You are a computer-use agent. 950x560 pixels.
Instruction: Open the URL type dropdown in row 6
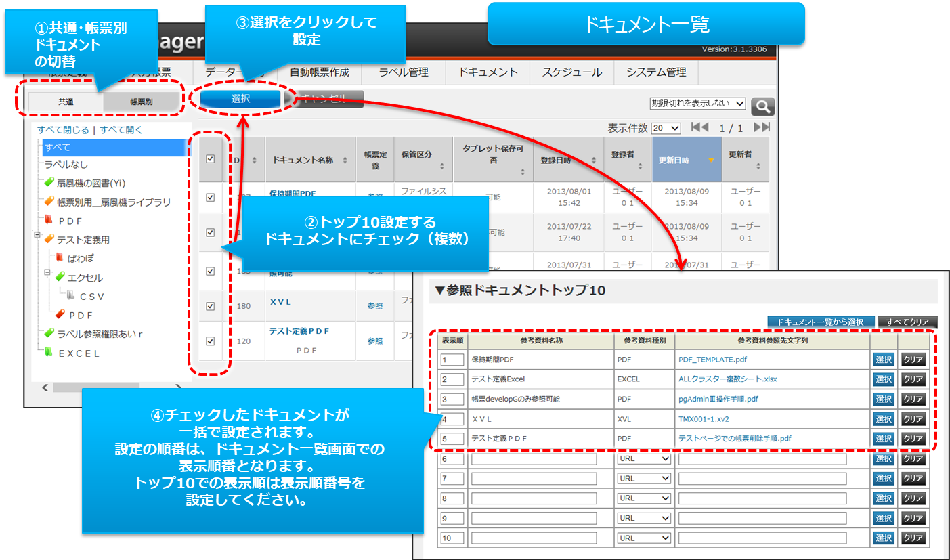[643, 458]
